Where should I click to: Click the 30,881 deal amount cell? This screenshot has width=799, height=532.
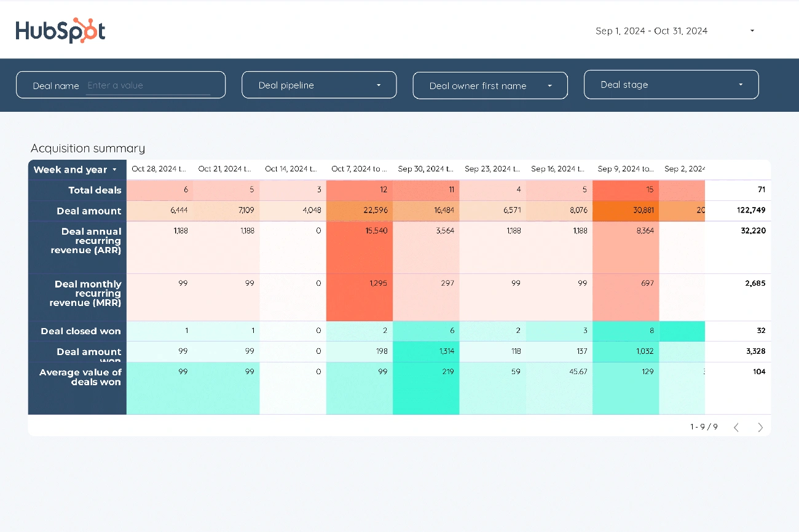click(x=642, y=211)
